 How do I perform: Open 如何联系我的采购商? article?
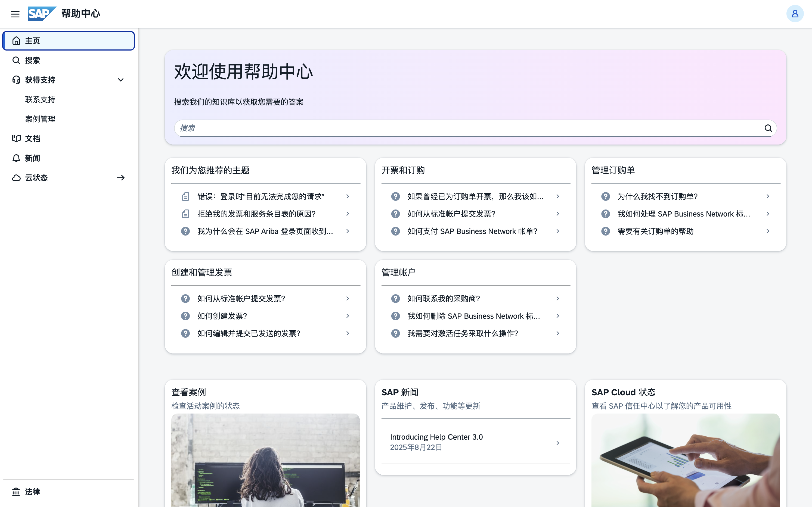[444, 298]
